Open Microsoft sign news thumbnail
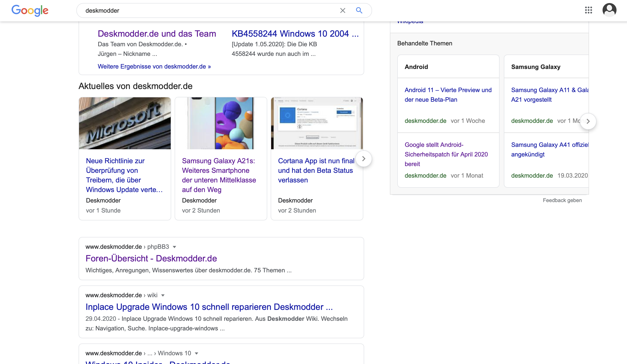Viewport: 627px width, 364px height. [125, 123]
